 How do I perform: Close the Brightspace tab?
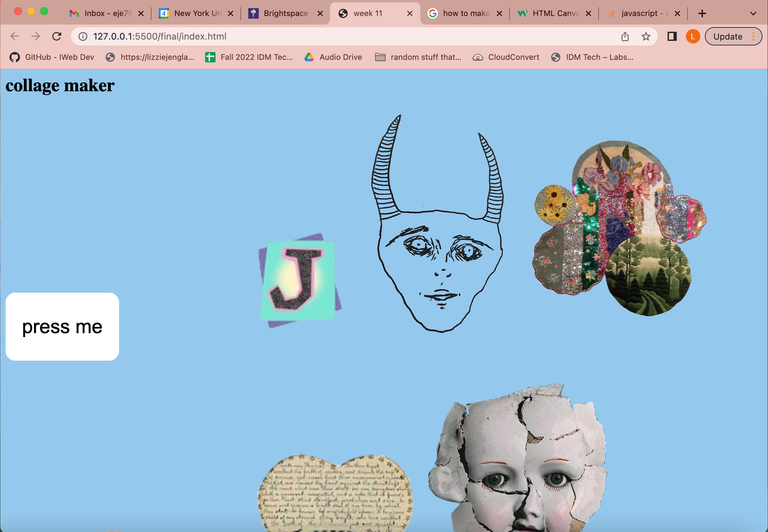(320, 13)
